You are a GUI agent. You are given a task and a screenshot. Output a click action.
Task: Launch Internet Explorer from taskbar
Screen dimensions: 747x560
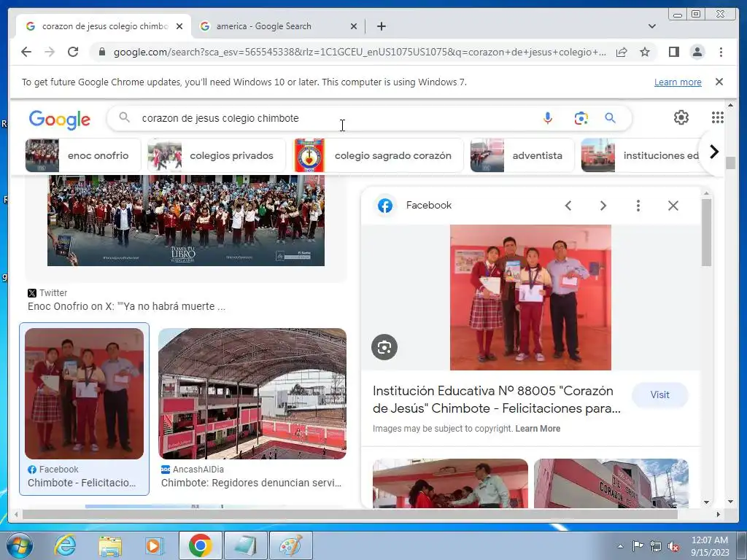tap(64, 545)
